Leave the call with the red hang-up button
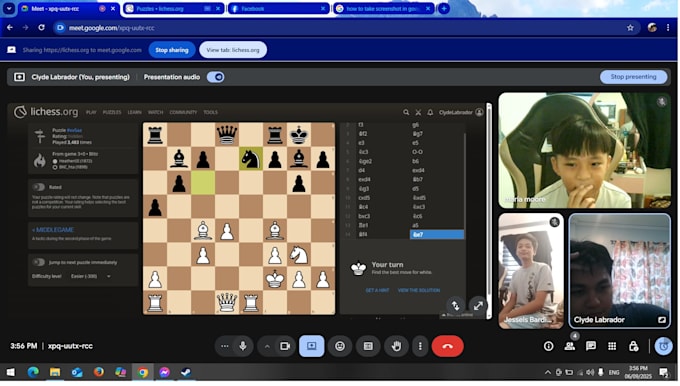 448,346
